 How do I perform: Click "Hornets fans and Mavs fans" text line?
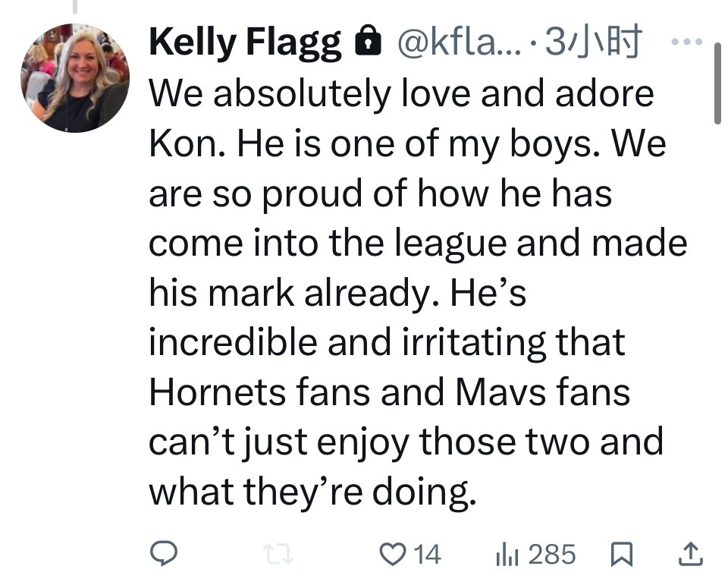pos(389,393)
